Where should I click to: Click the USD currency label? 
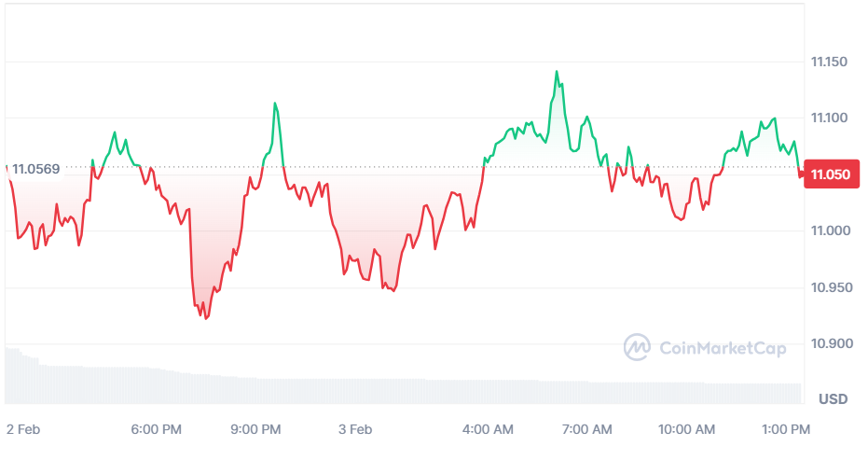(833, 398)
